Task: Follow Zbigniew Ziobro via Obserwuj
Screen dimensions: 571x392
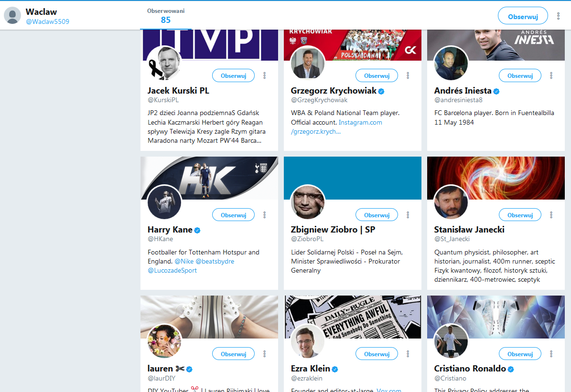Action: 377,215
